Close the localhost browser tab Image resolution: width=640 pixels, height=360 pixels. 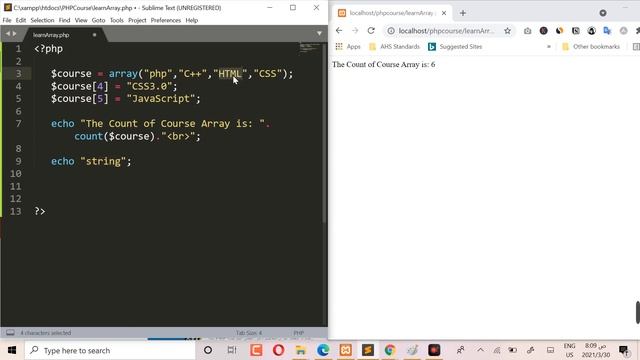[444, 13]
